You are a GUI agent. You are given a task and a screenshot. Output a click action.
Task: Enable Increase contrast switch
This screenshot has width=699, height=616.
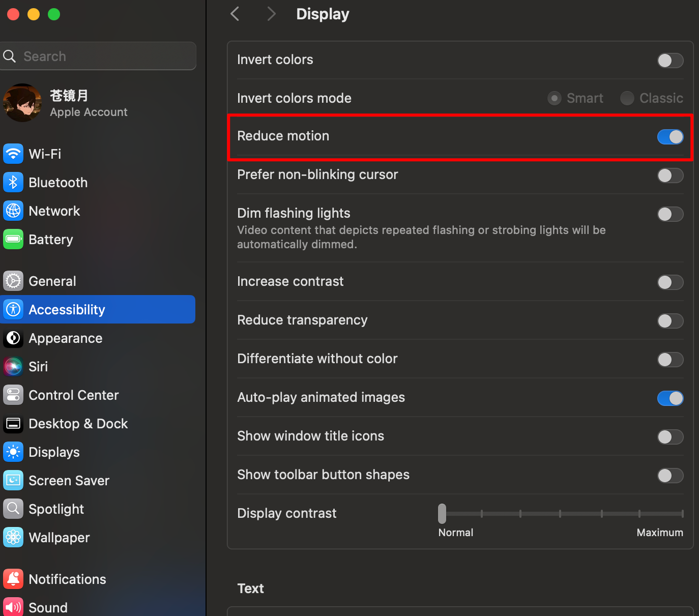pos(670,282)
